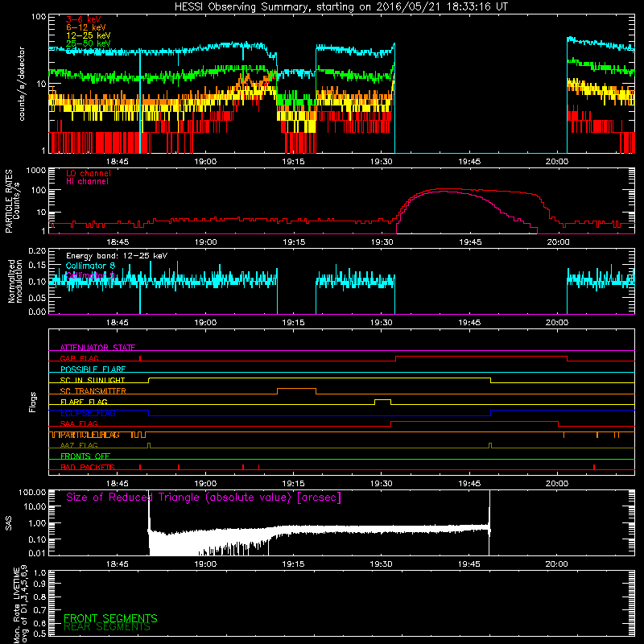644x644 pixels.
Task: Click the raised SC TRANSMITTER step near 19:15
Action: click(x=296, y=389)
